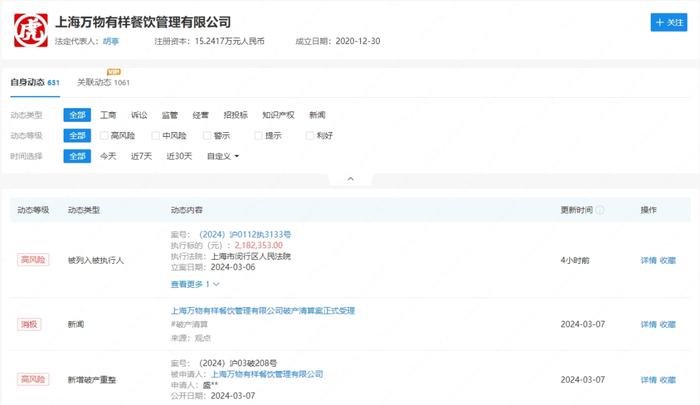Open news headline about 破产清算案正式受理
The height and width of the screenshot is (405, 700).
[262, 311]
